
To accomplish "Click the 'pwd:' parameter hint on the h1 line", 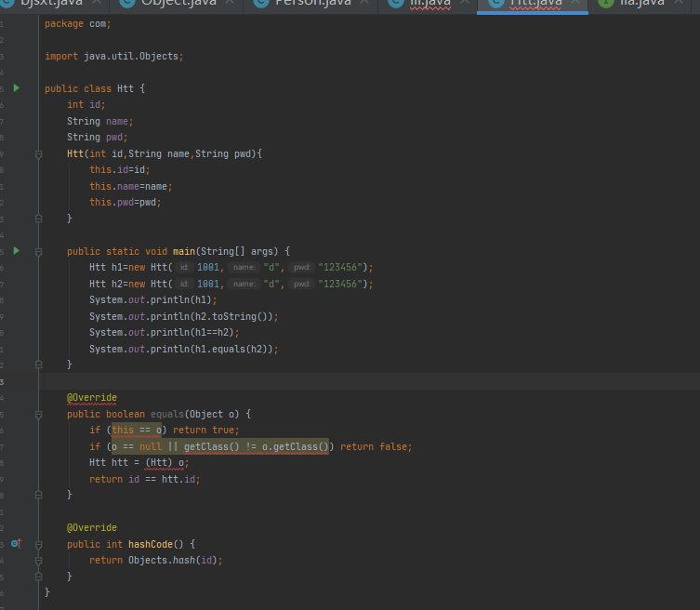I will (302, 268).
